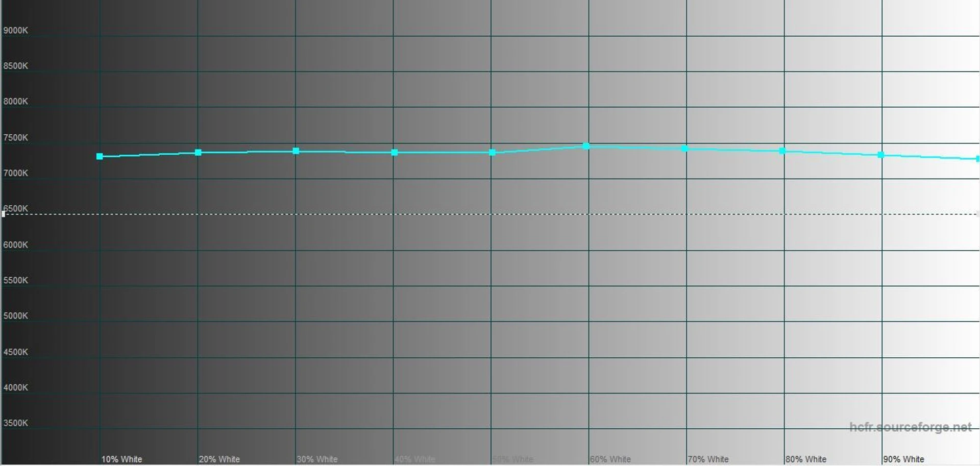This screenshot has height=466, width=980.
Task: Click the 5000K label on vertical axis
Action: coord(16,315)
